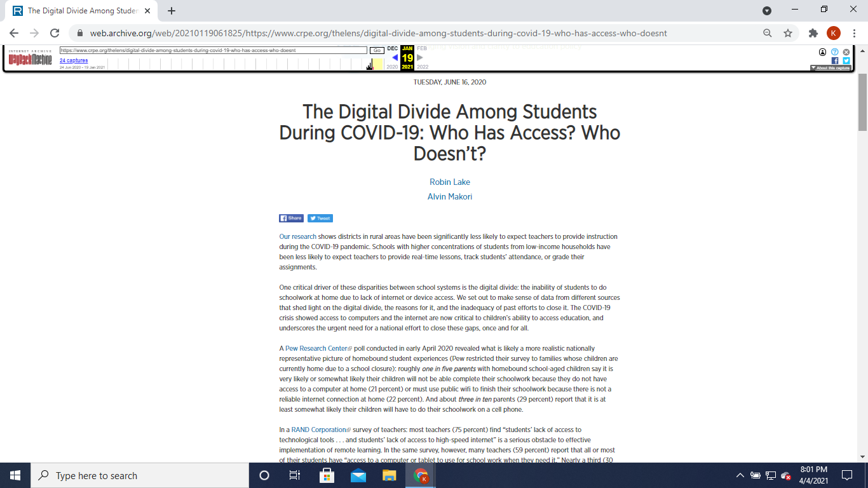Click the Wayback Machine logo
The height and width of the screenshot is (488, 868).
point(30,58)
